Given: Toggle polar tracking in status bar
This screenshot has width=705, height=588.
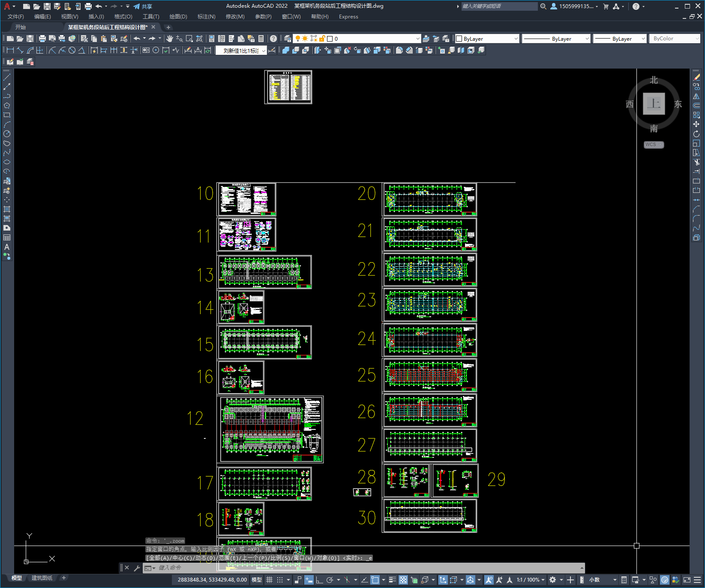Looking at the screenshot, I should (330, 580).
